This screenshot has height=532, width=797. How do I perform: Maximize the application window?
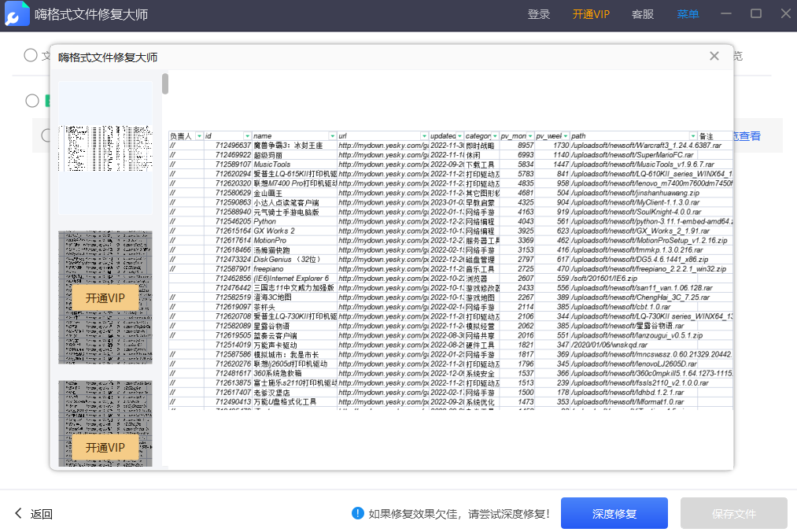click(x=755, y=14)
